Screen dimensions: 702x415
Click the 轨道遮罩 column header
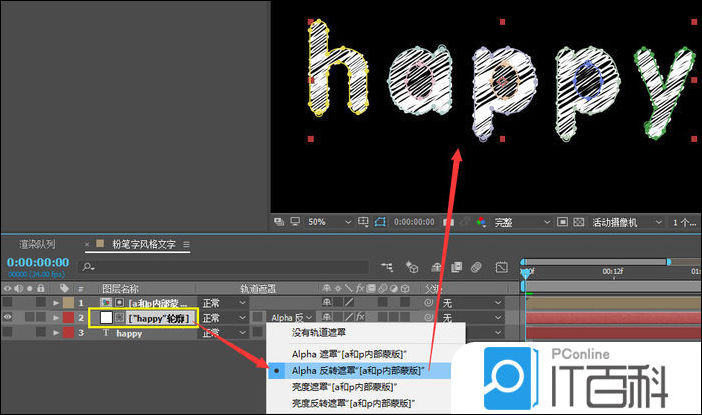pos(257,288)
